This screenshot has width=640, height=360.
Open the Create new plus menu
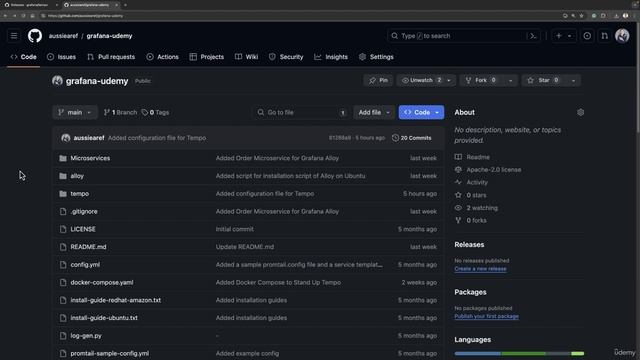tap(563, 36)
